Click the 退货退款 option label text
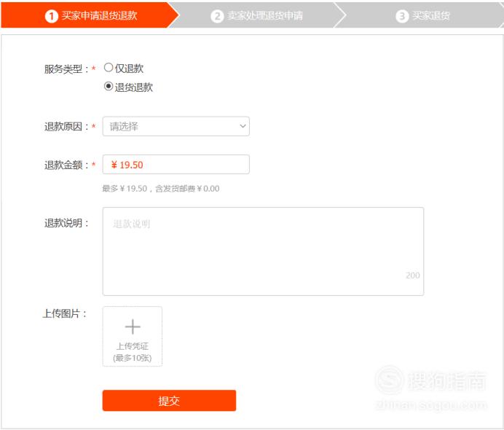The image size is (504, 430). click(x=134, y=87)
